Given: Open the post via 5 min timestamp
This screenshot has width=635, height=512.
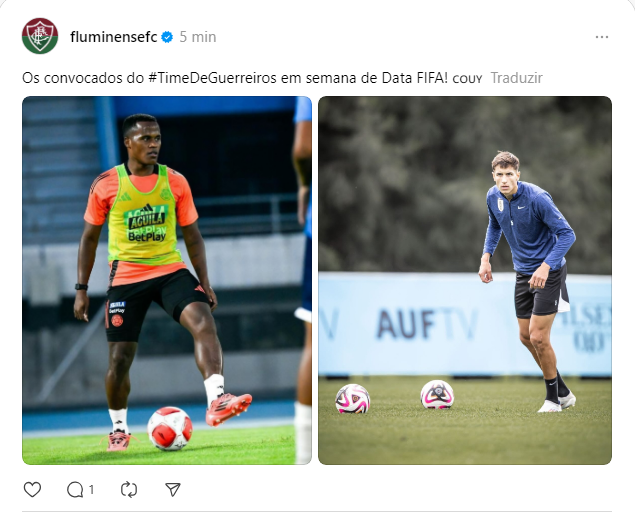Looking at the screenshot, I should (198, 37).
